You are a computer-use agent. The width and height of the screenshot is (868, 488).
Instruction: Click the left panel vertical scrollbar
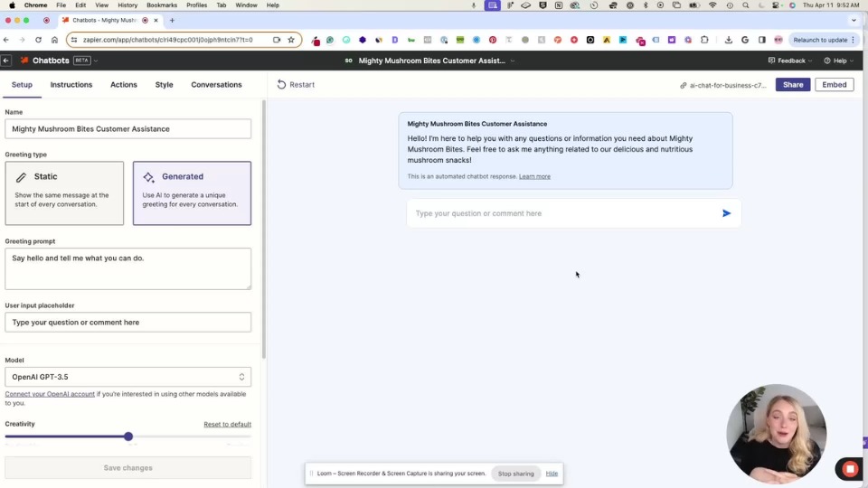click(x=264, y=229)
